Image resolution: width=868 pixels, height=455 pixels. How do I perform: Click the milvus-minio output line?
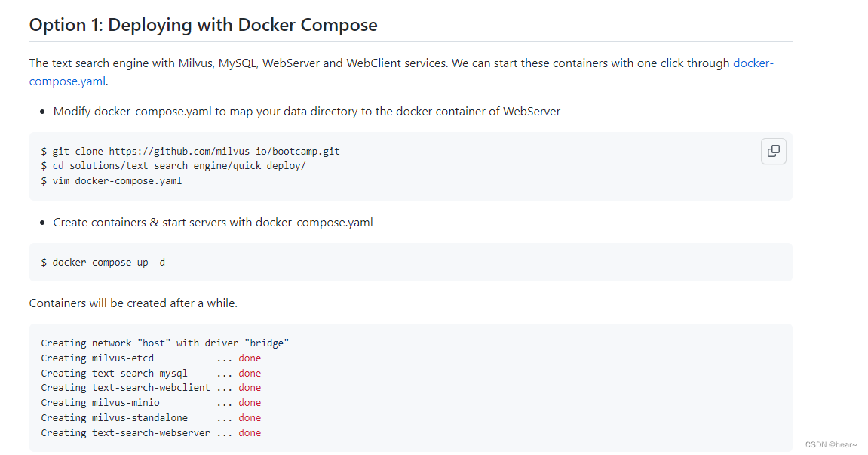[x=151, y=402]
